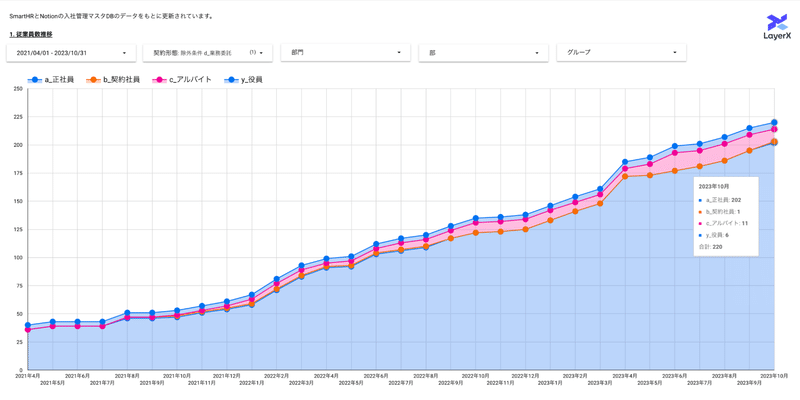Click the 250 y-axis label
This screenshot has width=800, height=400.
click(x=18, y=89)
